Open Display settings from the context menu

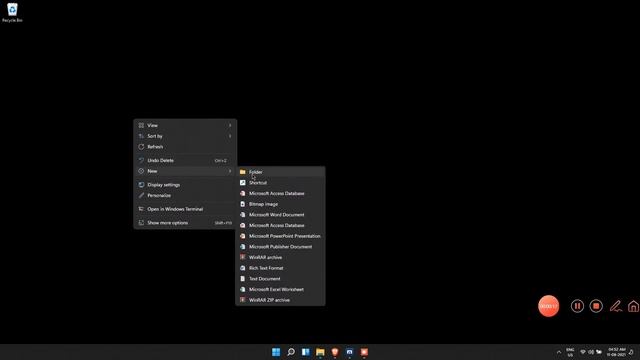coord(185,185)
